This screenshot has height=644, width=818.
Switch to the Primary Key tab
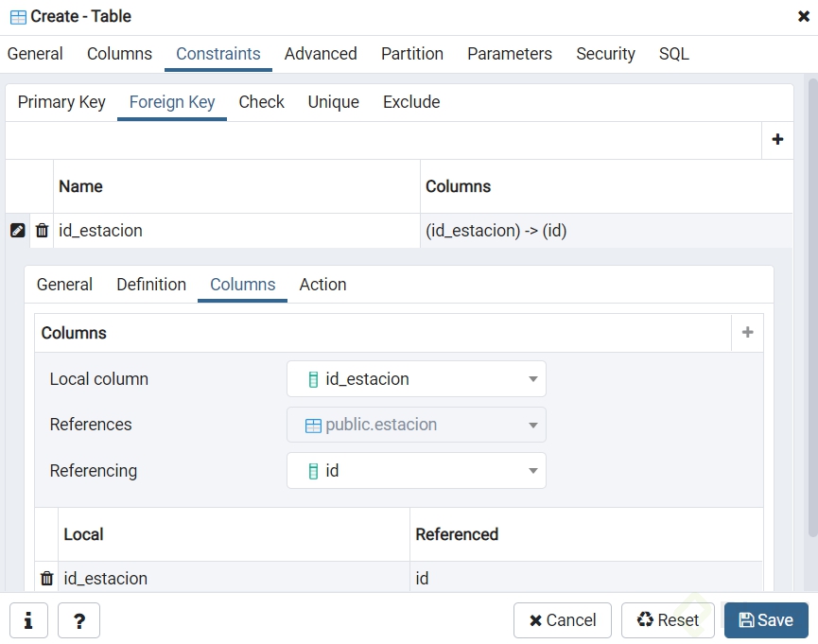click(x=61, y=102)
